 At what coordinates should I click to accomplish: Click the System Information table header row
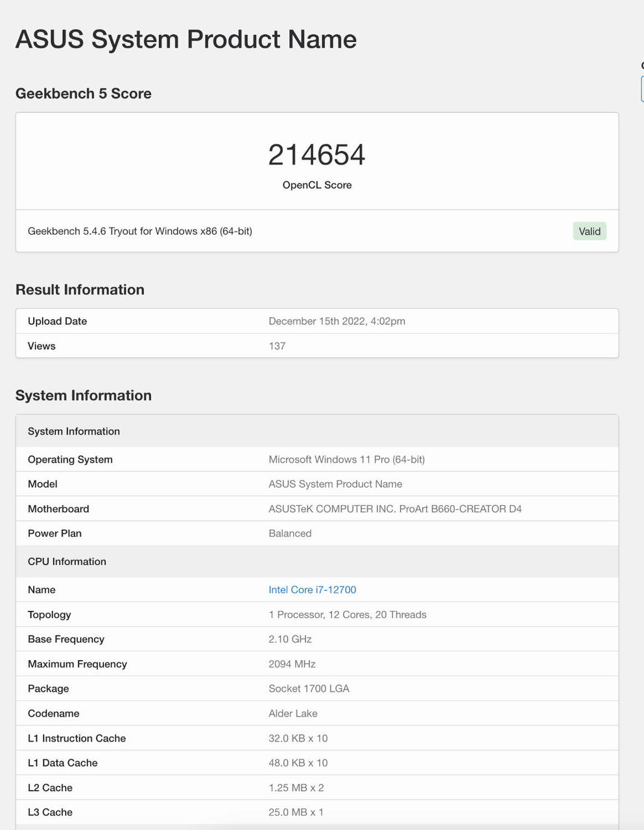[317, 431]
